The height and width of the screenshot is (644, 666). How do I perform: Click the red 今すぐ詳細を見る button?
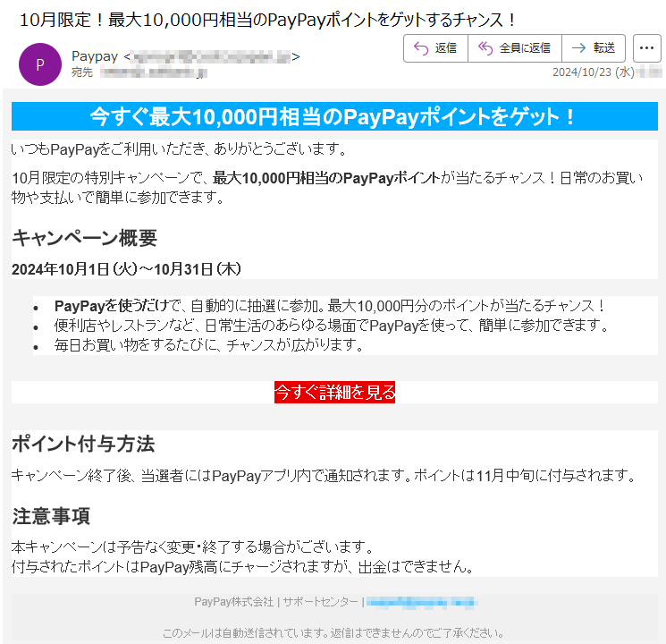tap(334, 392)
